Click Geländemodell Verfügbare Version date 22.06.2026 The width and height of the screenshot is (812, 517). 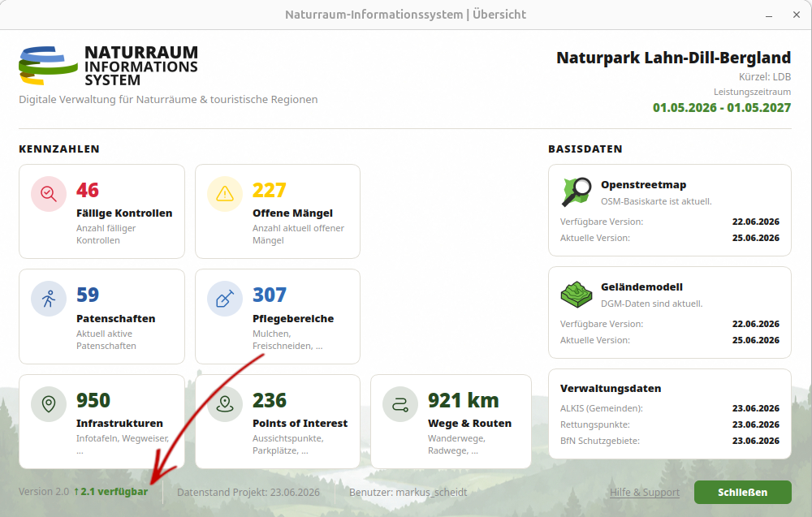[x=755, y=324]
